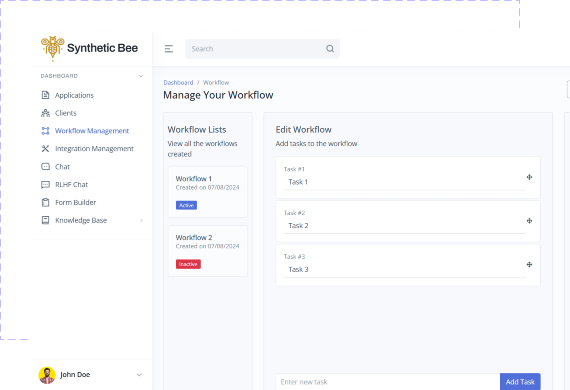Expand the Knowledge Base submenu arrow
The width and height of the screenshot is (570, 390).
pos(141,220)
